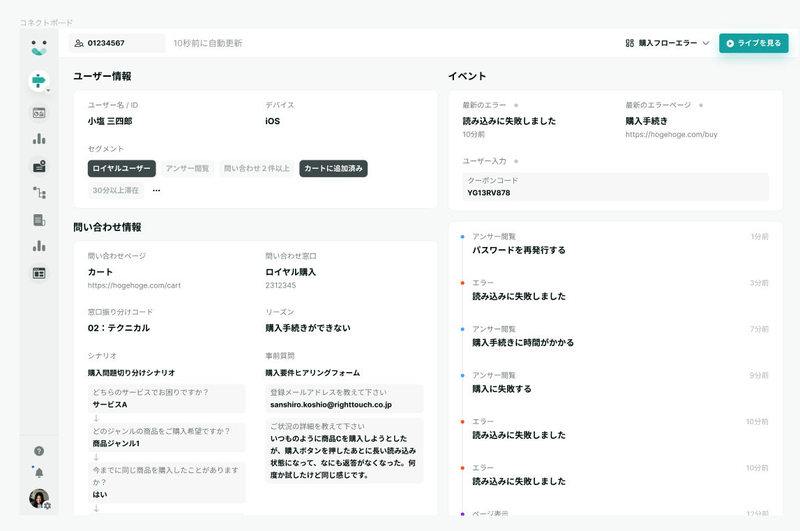Click the info dot beside 最新のエラーページ
The width and height of the screenshot is (800, 531).
click(x=701, y=105)
